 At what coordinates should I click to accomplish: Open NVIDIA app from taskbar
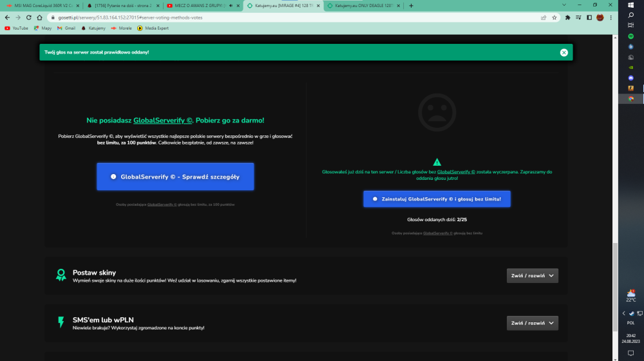click(631, 68)
